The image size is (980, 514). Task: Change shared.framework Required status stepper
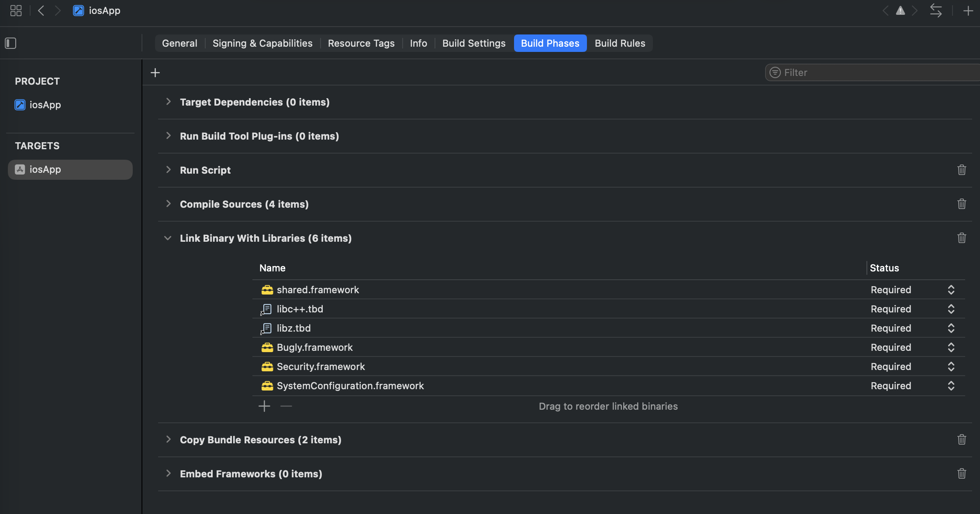(x=951, y=290)
